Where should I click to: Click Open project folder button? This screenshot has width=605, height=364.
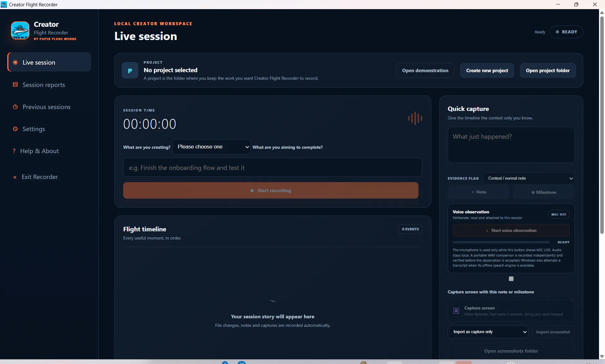click(548, 71)
